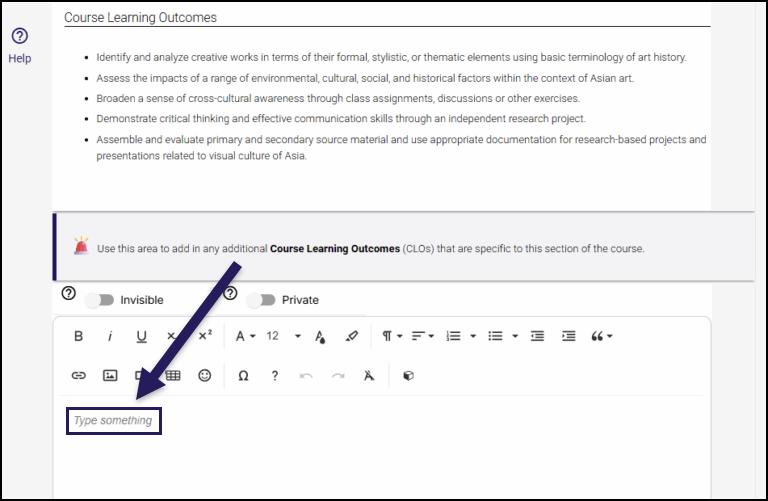Open the help tooltip beside Invisible
This screenshot has height=501, width=768.
[x=69, y=293]
